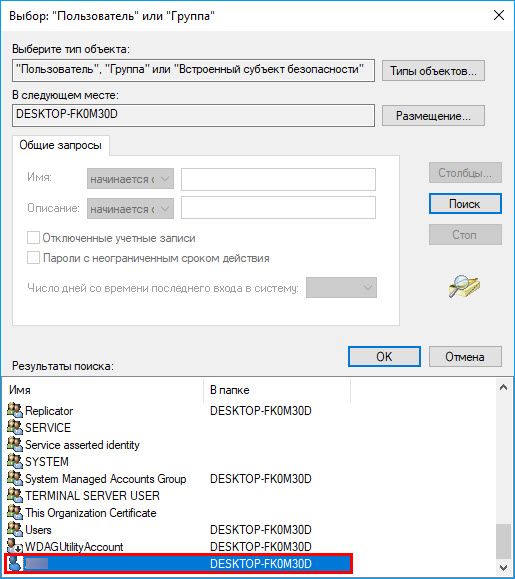Click the SERVICE group icon
The width and height of the screenshot is (515, 579).
pos(15,427)
